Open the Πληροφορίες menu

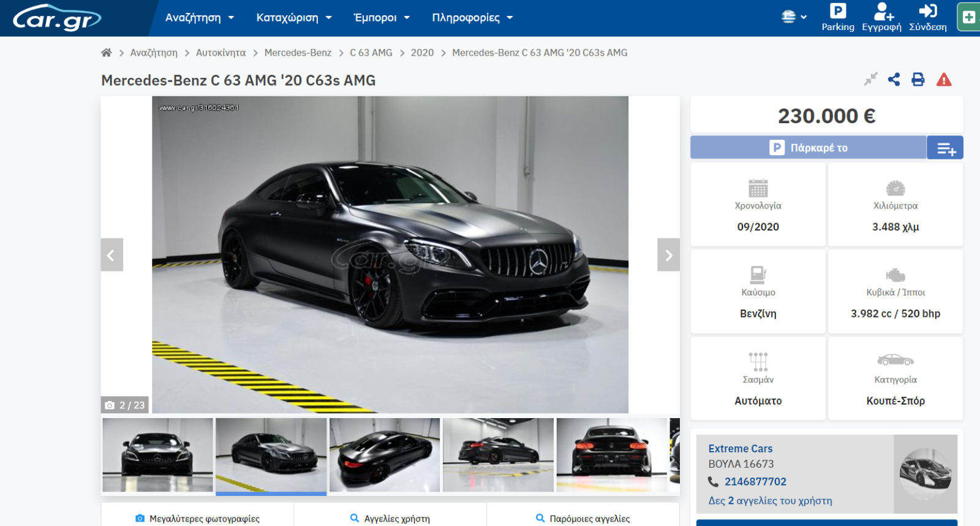tap(472, 18)
